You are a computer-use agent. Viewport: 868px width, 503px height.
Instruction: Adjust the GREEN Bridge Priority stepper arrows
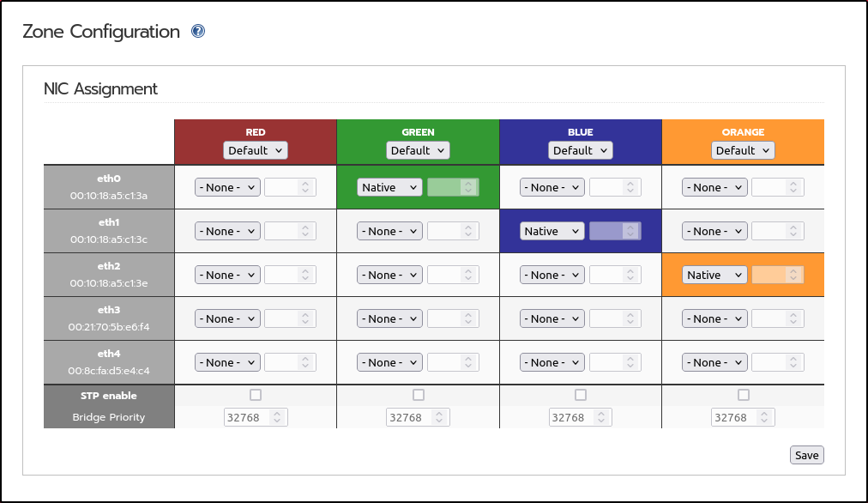(x=439, y=417)
